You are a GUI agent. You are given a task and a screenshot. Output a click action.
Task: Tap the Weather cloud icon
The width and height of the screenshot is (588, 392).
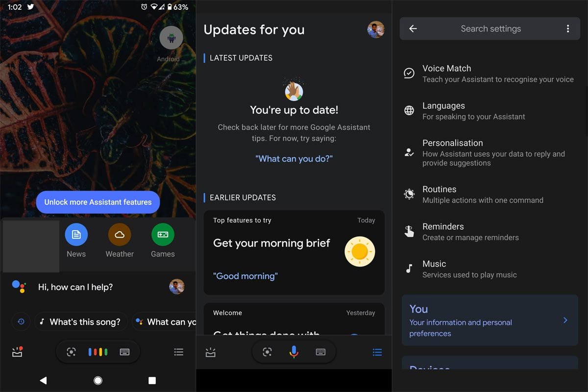point(120,235)
